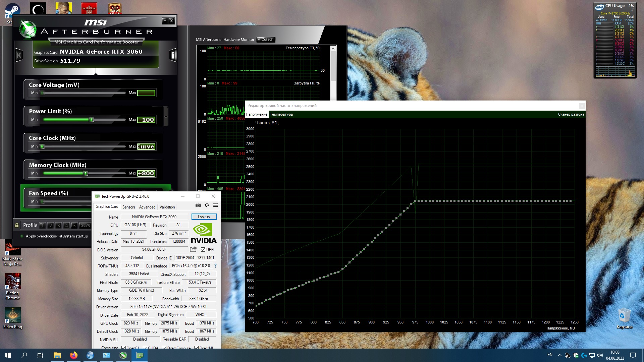Click the Bus Interface question mark icon

pos(215,266)
